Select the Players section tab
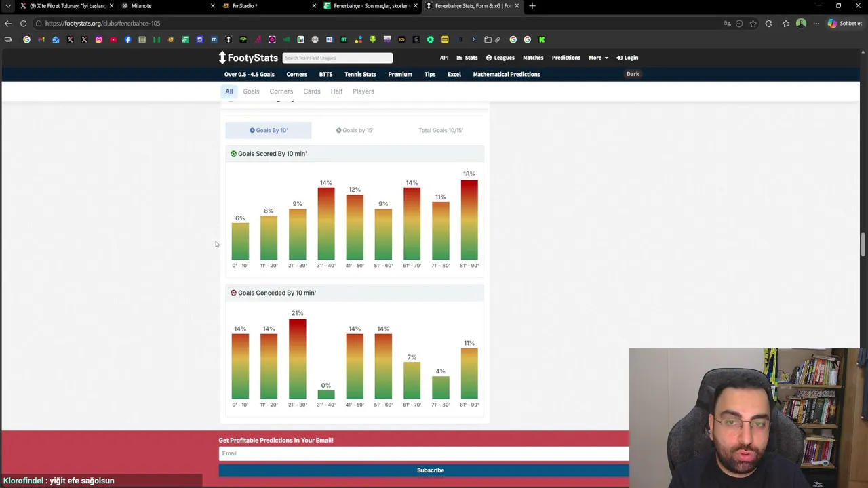Image resolution: width=868 pixels, height=488 pixels. [363, 91]
